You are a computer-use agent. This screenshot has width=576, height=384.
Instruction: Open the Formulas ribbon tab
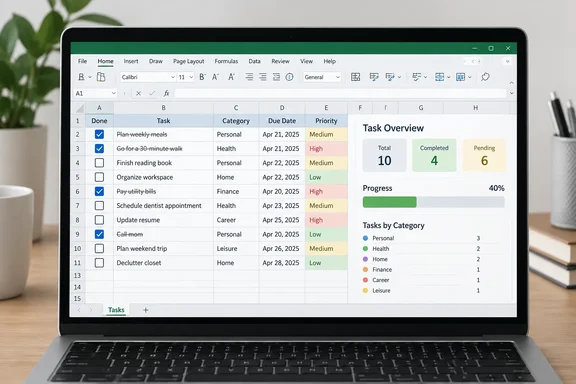pyautogui.click(x=226, y=61)
